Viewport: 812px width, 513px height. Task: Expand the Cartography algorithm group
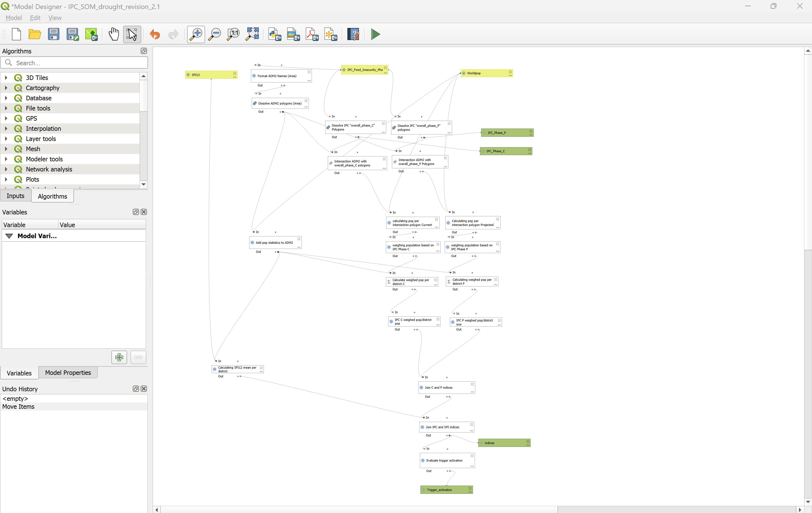coord(6,88)
